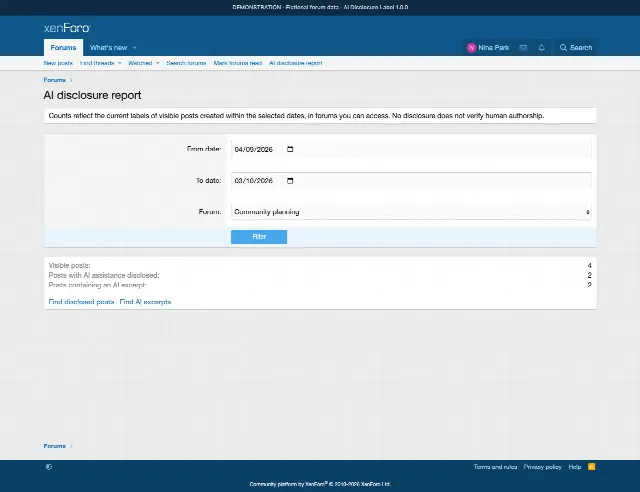Viewport: 640px width, 492px height.
Task: Click the AI disclosure report page heading
Action: coord(92,95)
